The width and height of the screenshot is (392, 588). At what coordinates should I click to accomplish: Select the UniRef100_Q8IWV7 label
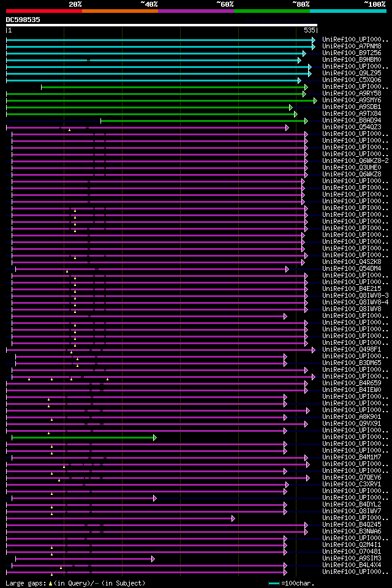[352, 511]
